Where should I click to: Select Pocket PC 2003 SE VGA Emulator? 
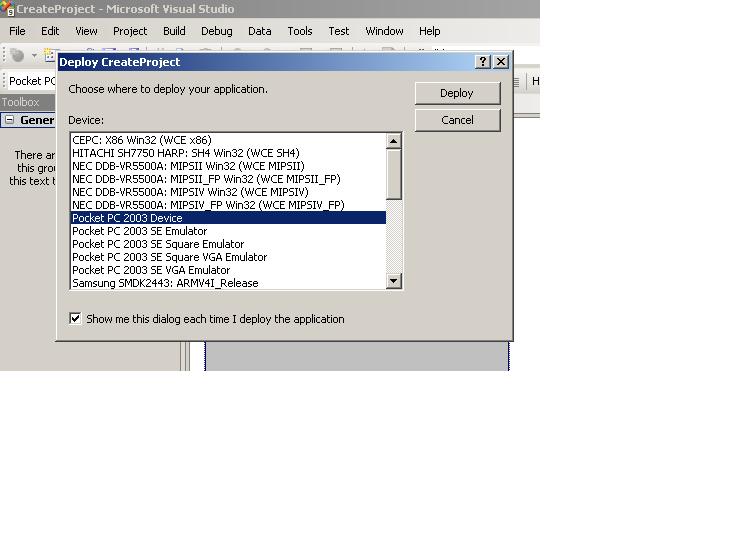tap(228, 270)
